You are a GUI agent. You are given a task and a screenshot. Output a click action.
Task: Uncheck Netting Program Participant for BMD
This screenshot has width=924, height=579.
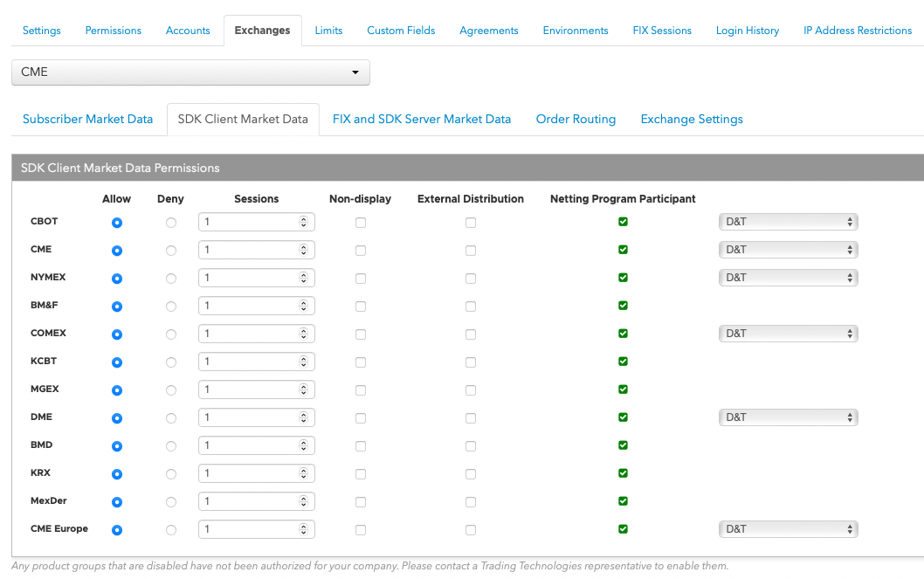(623, 445)
